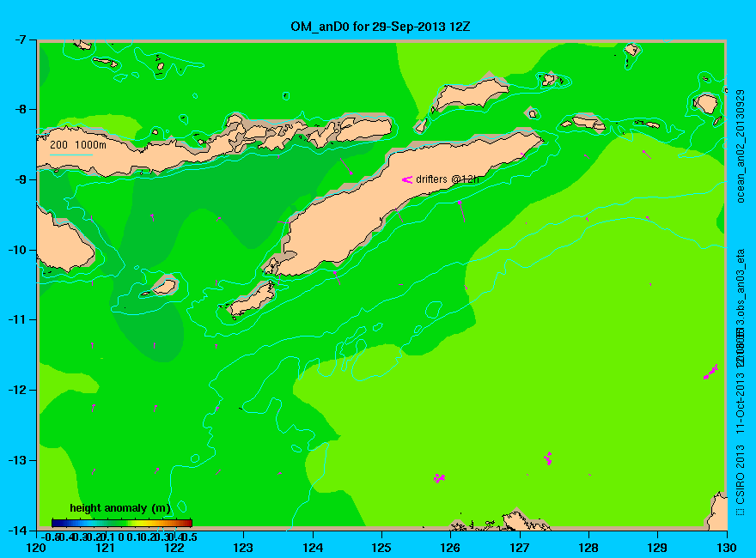Click the longitude label '125'
Image resolution: width=756 pixels, height=558 pixels.
pyautogui.click(x=381, y=548)
